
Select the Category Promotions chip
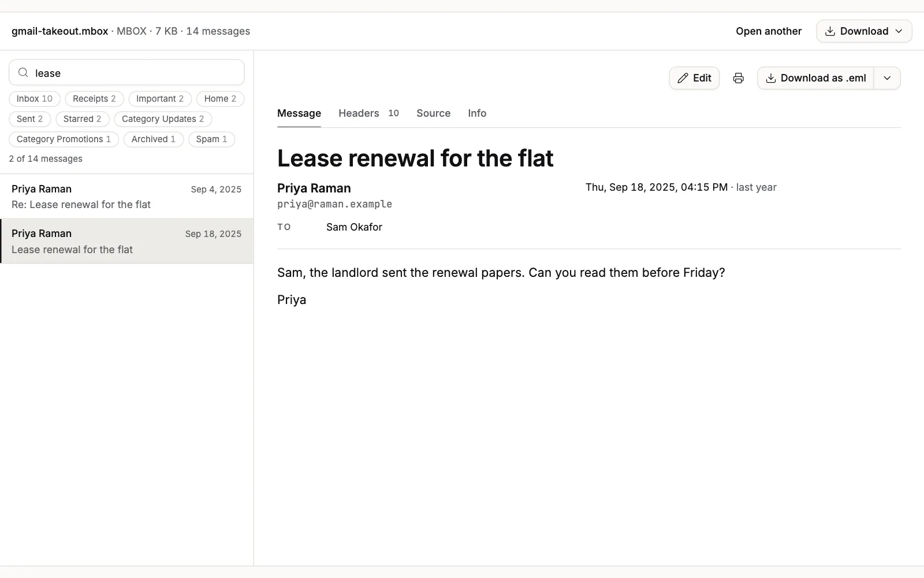(64, 139)
